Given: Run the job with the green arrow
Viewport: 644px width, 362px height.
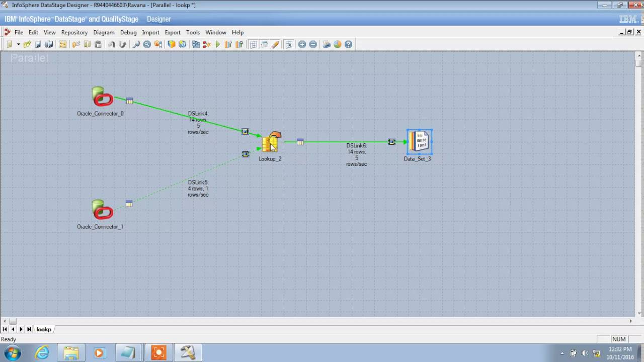Looking at the screenshot, I should click(x=218, y=44).
